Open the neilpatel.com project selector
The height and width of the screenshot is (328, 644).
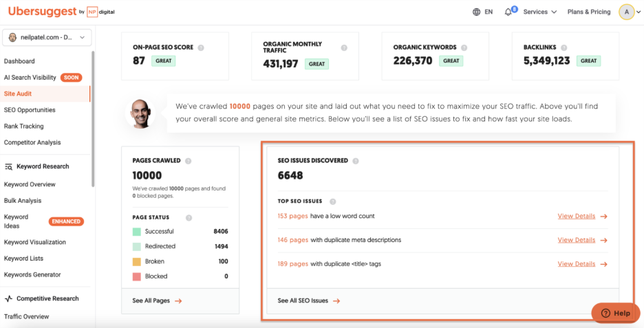(47, 37)
